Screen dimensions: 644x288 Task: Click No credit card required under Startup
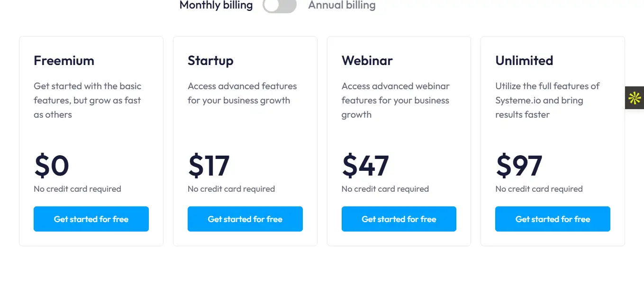point(231,189)
